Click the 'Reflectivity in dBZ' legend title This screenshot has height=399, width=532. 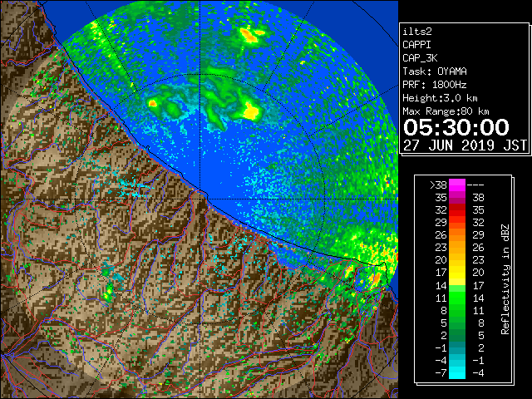pos(505,279)
